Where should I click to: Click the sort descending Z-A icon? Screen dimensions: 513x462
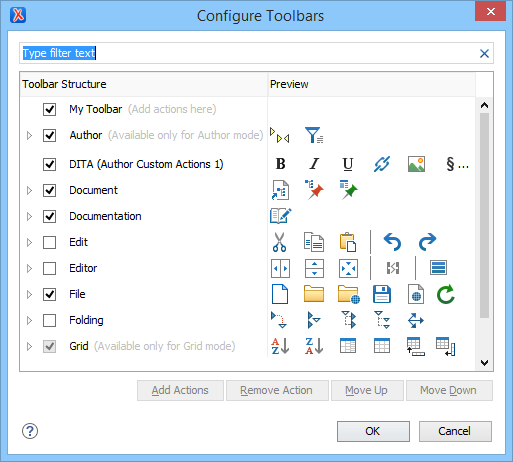coord(314,346)
